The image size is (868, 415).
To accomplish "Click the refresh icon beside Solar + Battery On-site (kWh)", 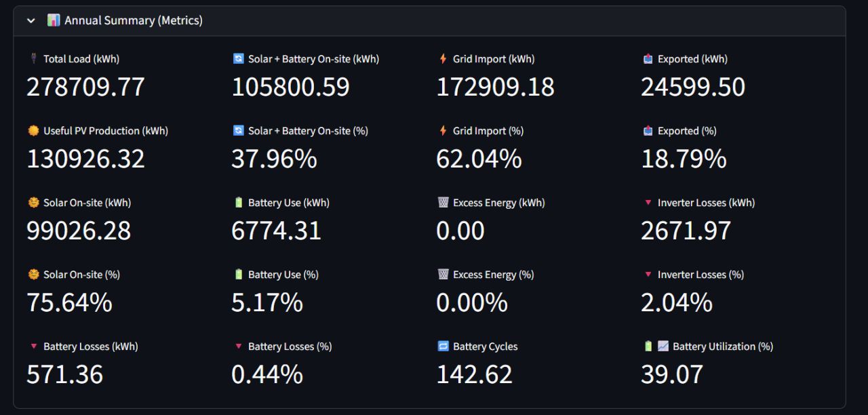I will coord(238,59).
